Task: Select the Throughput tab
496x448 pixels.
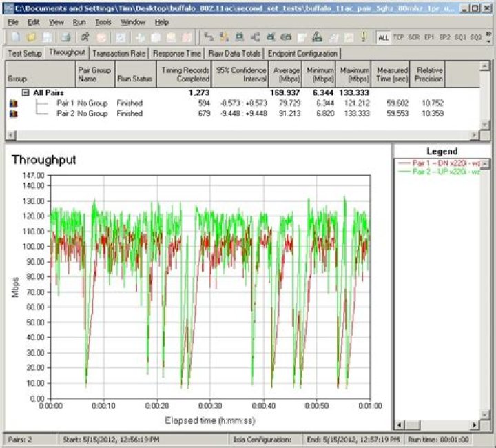Action: pos(67,52)
